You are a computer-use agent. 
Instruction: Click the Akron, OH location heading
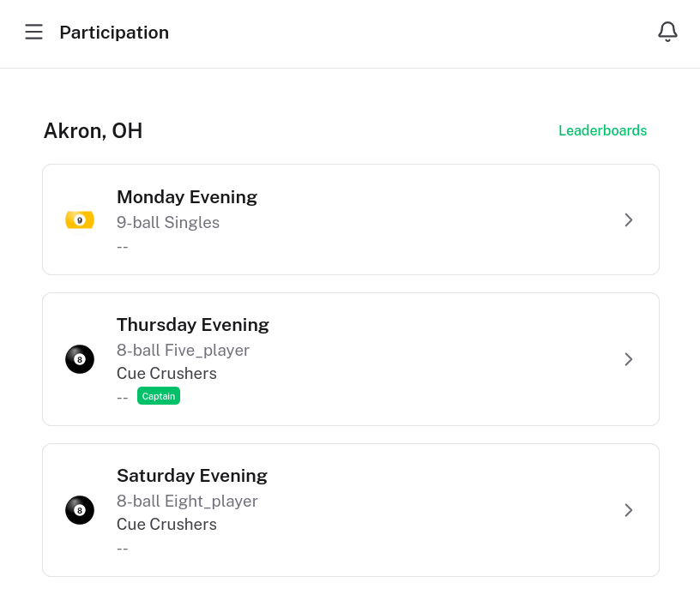point(93,130)
